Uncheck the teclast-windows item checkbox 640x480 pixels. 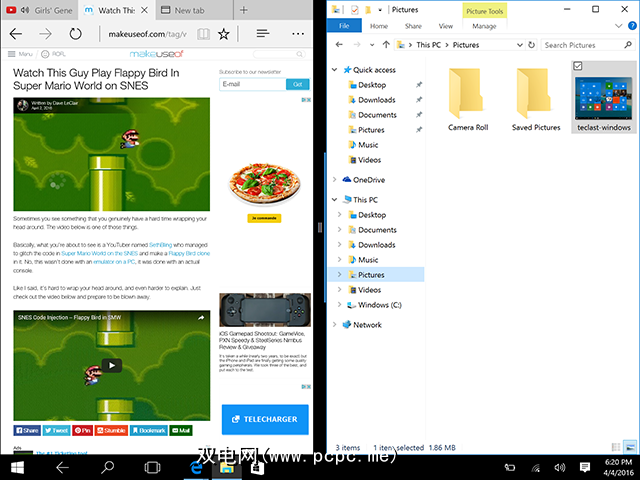(x=578, y=66)
